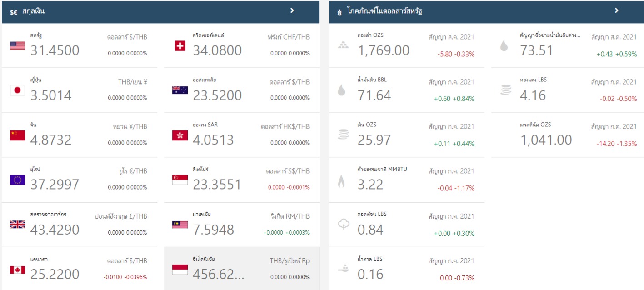Screen dimensions: 644x290
Task: Click the copper change -0.02 -0.50%
Action: click(x=619, y=99)
